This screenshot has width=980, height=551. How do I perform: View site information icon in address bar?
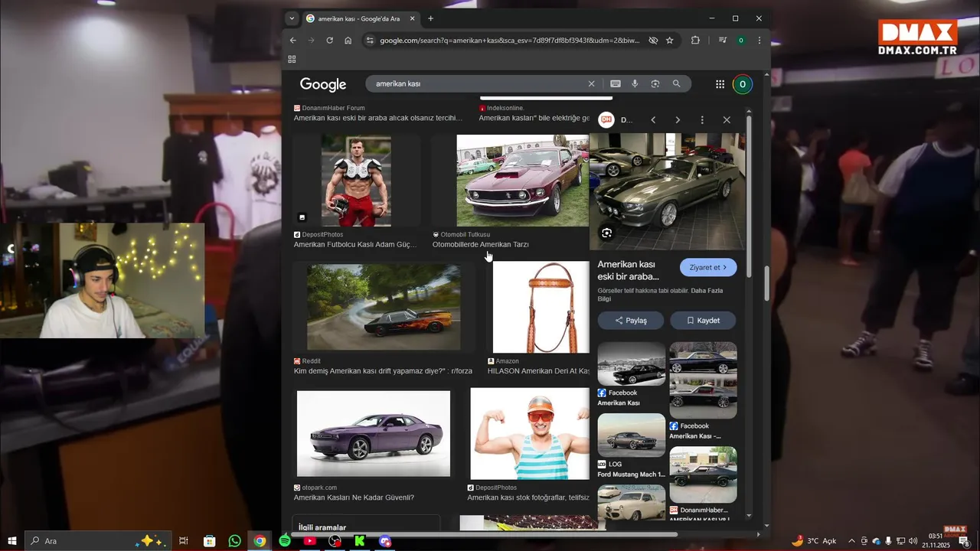[370, 41]
